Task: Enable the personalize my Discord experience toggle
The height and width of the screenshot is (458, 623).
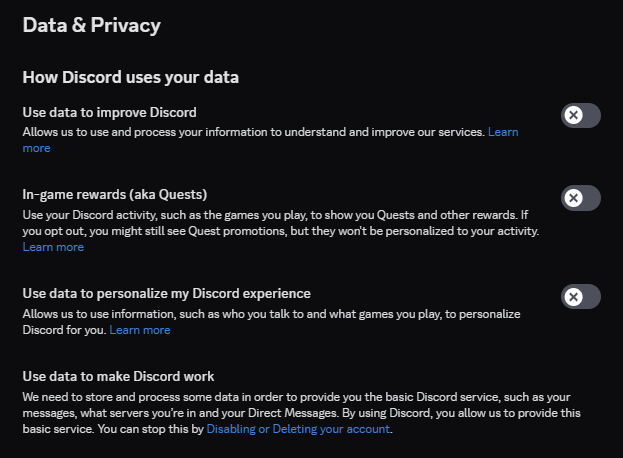Action: coord(581,297)
